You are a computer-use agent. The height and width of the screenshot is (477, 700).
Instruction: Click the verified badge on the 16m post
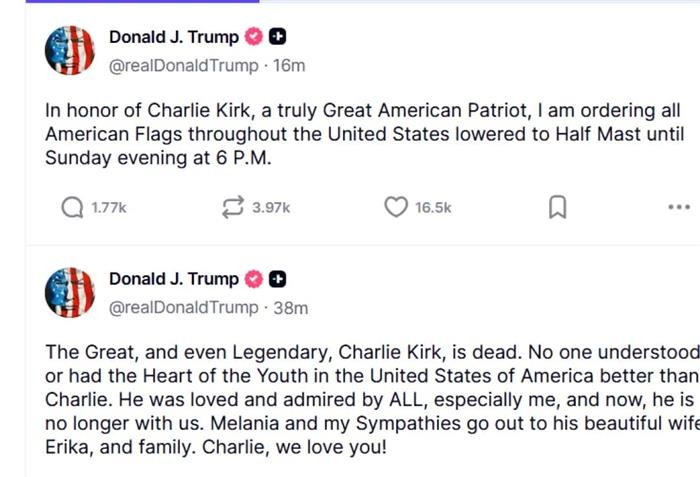pos(254,37)
